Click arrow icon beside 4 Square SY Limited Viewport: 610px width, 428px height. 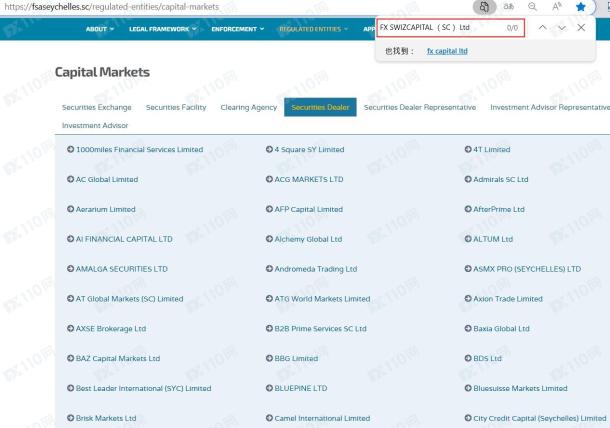pos(269,149)
